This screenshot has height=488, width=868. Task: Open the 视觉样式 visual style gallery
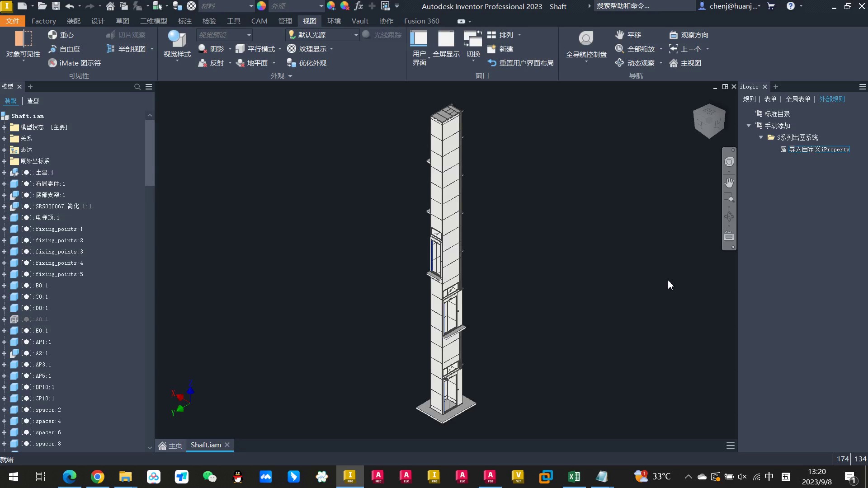click(x=177, y=44)
